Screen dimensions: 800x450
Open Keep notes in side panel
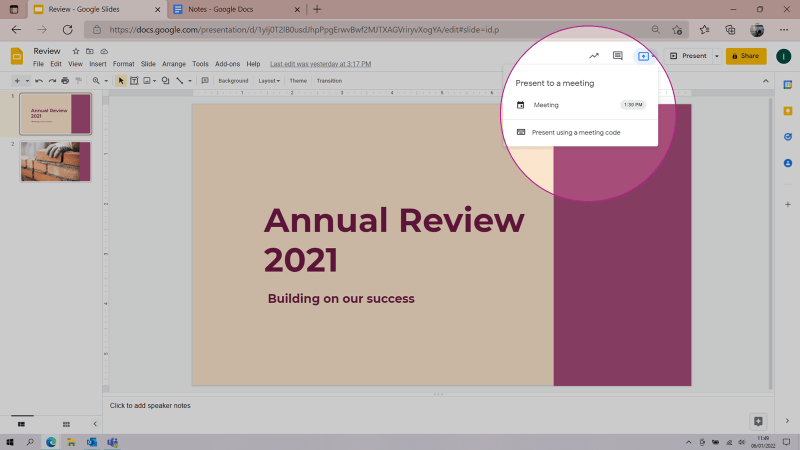(x=788, y=111)
